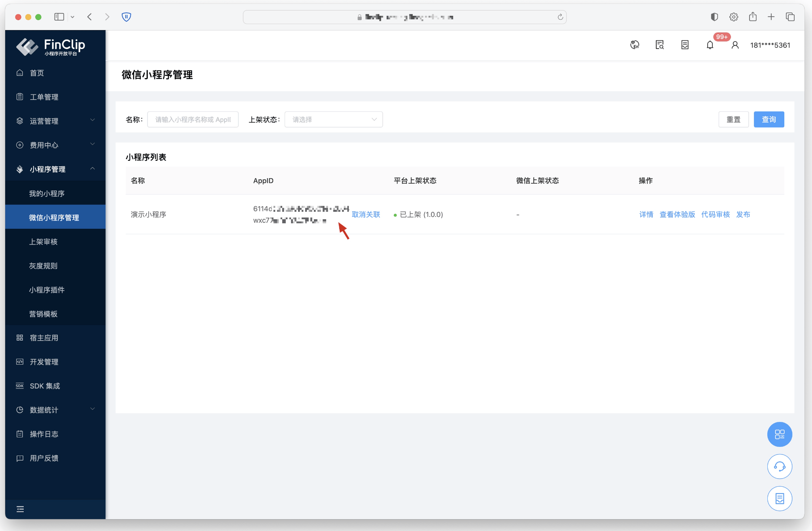
Task: Collapse the 小程序管理 menu
Action: tap(55, 169)
